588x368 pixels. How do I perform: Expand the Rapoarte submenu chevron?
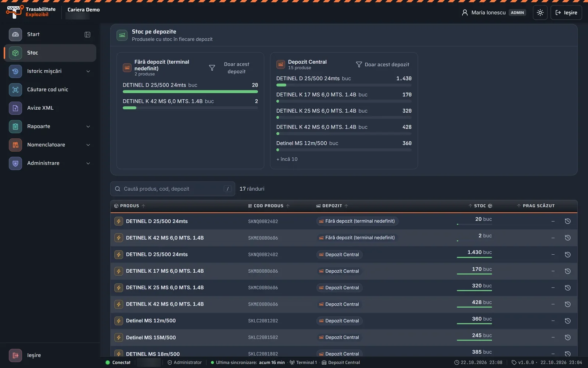pyautogui.click(x=88, y=127)
